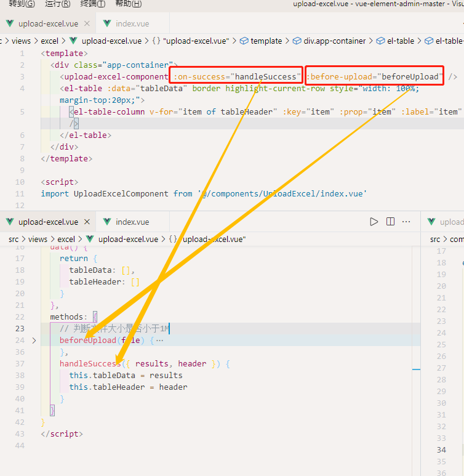Click the Vue icon on top index.vue tab
This screenshot has width=464, height=476.
click(107, 23)
